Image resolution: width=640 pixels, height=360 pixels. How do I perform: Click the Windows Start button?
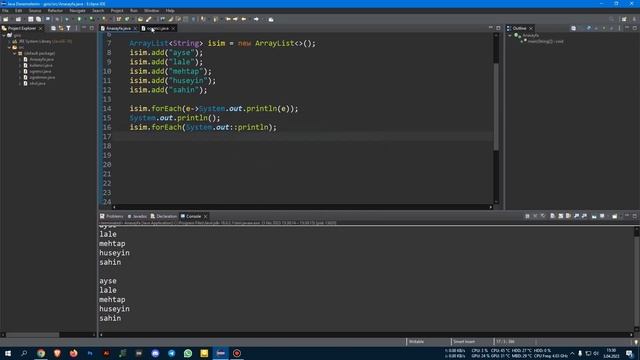tap(8, 353)
